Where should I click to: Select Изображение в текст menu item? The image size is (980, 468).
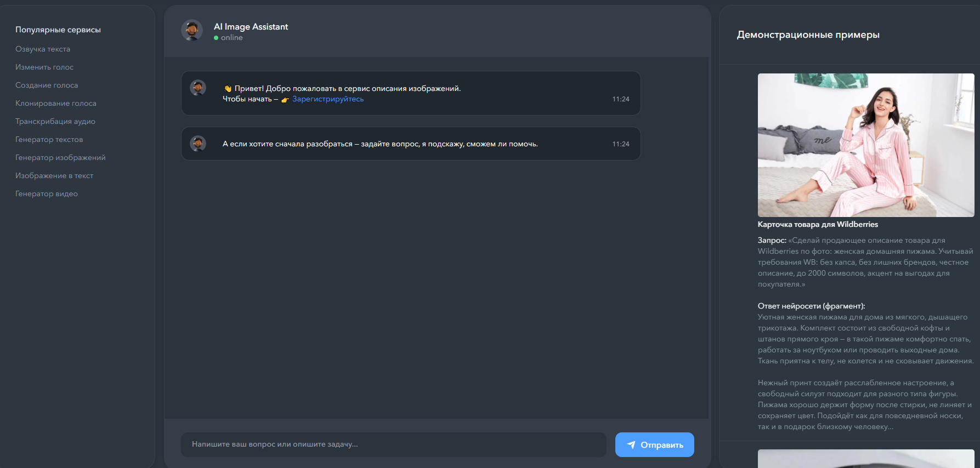54,175
